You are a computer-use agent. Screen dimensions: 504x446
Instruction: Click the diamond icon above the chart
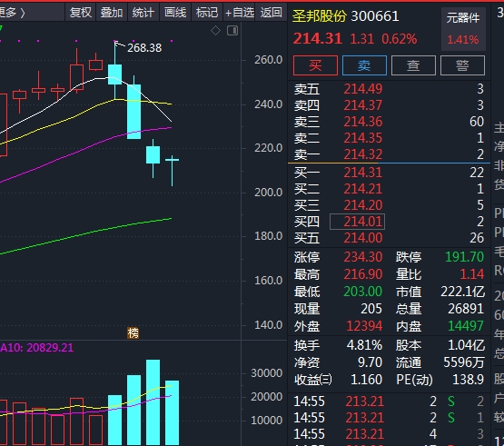click(216, 31)
